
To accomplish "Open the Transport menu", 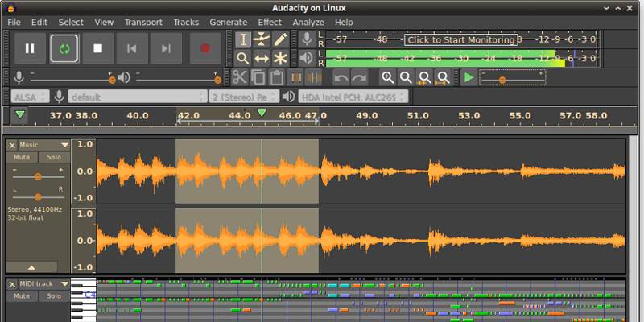I will click(x=144, y=23).
